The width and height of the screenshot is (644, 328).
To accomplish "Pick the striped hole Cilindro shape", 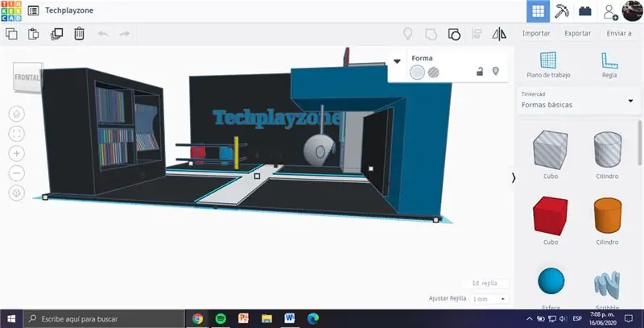I will point(608,150).
